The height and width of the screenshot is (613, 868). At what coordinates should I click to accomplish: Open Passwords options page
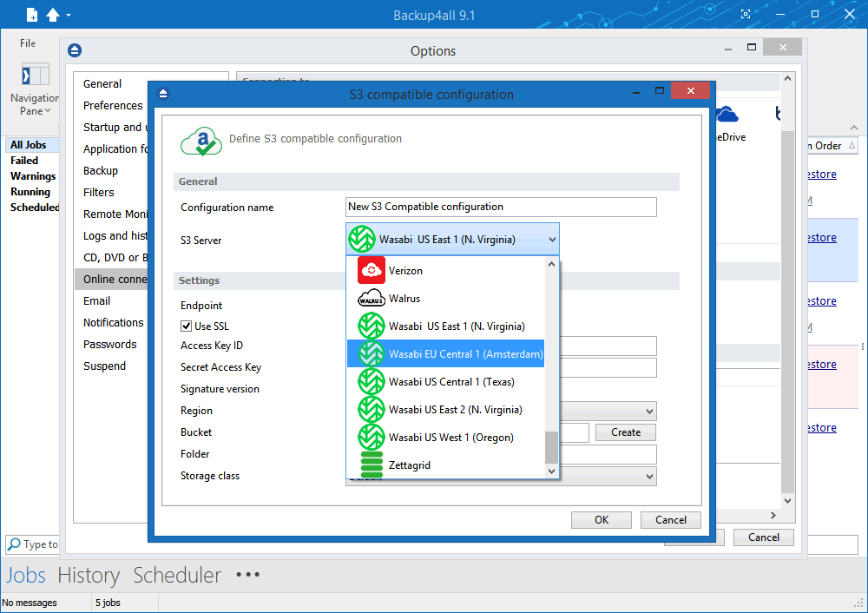110,344
